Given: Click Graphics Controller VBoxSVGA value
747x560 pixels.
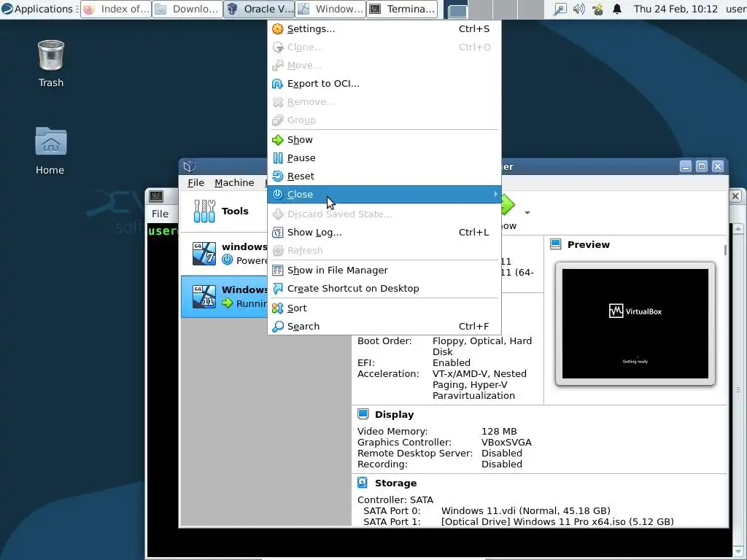Looking at the screenshot, I should (506, 443).
